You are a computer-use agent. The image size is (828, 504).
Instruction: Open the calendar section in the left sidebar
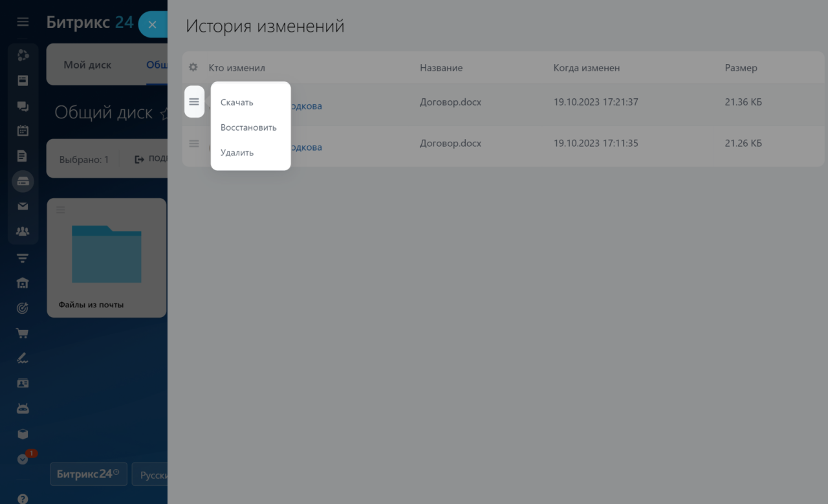(x=23, y=131)
